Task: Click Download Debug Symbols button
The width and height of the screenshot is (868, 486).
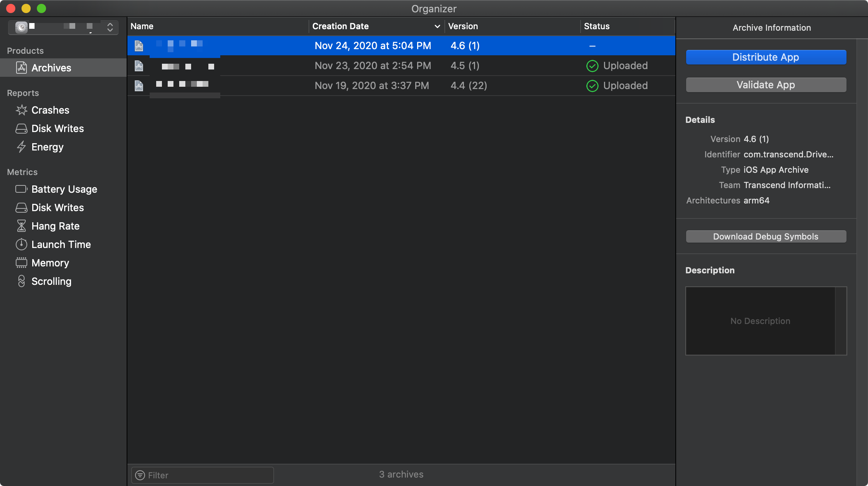Action: tap(766, 236)
